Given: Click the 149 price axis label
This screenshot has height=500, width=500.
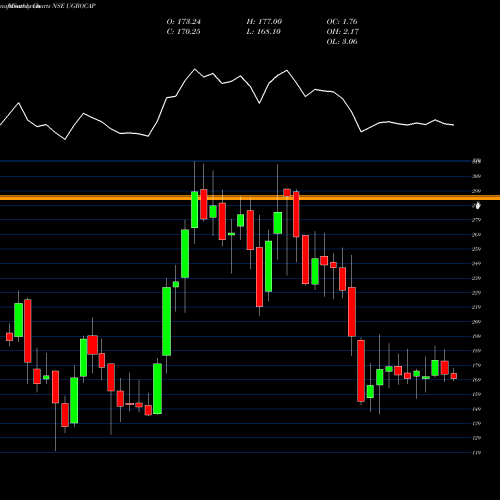Looking at the screenshot, I should click(477, 409).
